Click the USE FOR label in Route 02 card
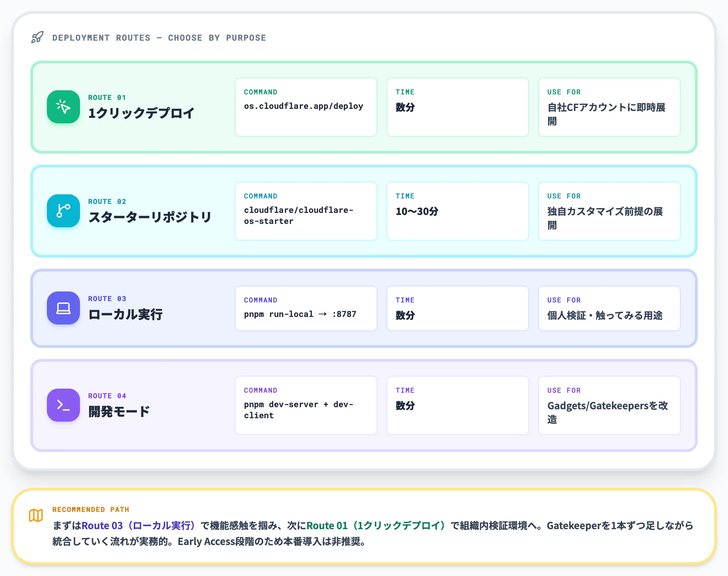The height and width of the screenshot is (576, 728). [564, 196]
